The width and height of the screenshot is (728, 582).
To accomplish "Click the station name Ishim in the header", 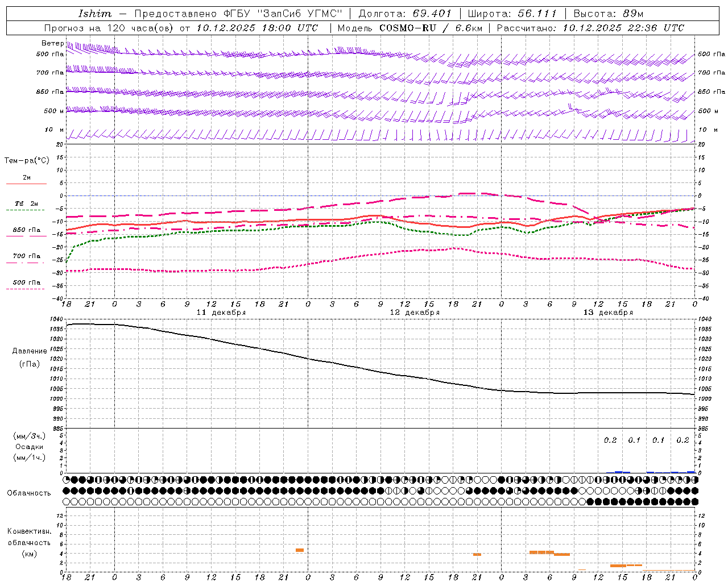I will coord(95,14).
